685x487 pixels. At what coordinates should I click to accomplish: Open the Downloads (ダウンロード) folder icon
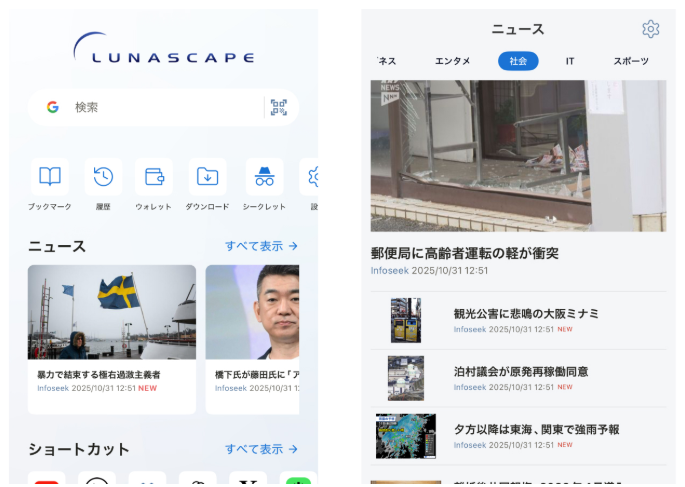pos(208,177)
